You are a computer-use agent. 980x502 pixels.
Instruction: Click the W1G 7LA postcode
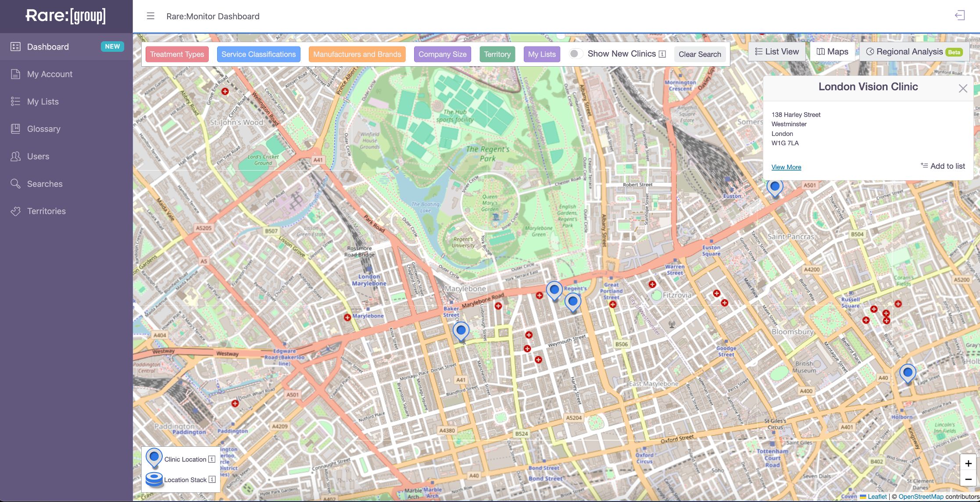tap(785, 143)
